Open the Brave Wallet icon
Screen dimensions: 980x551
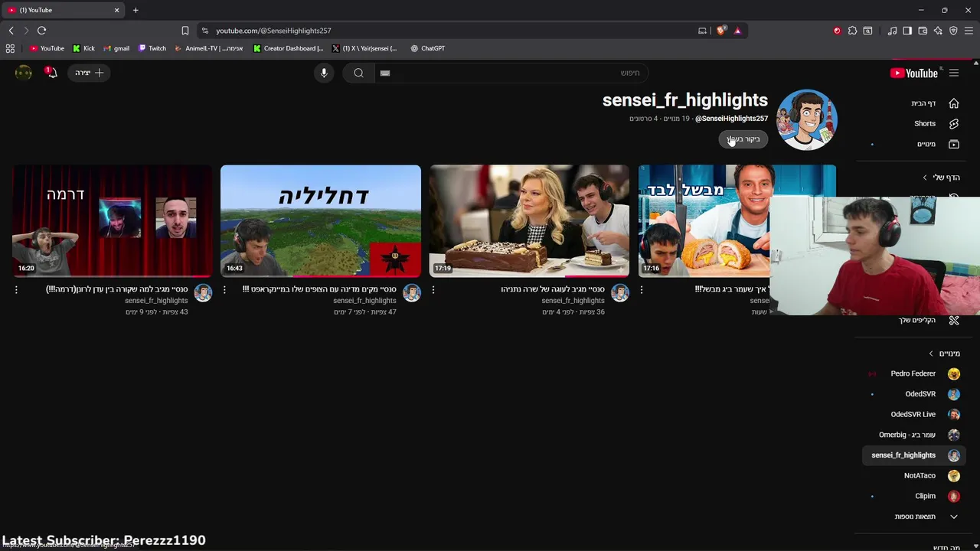pos(923,31)
